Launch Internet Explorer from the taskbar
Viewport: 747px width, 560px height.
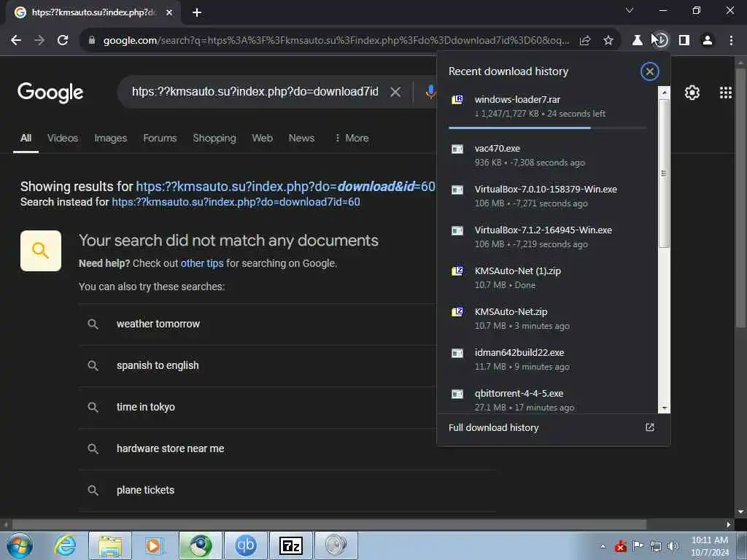click(x=65, y=545)
